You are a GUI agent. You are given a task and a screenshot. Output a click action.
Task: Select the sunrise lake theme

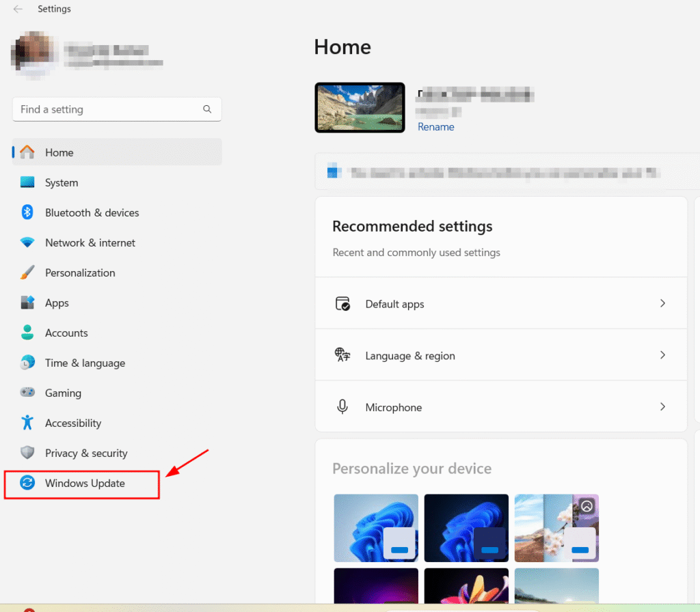click(x=556, y=585)
